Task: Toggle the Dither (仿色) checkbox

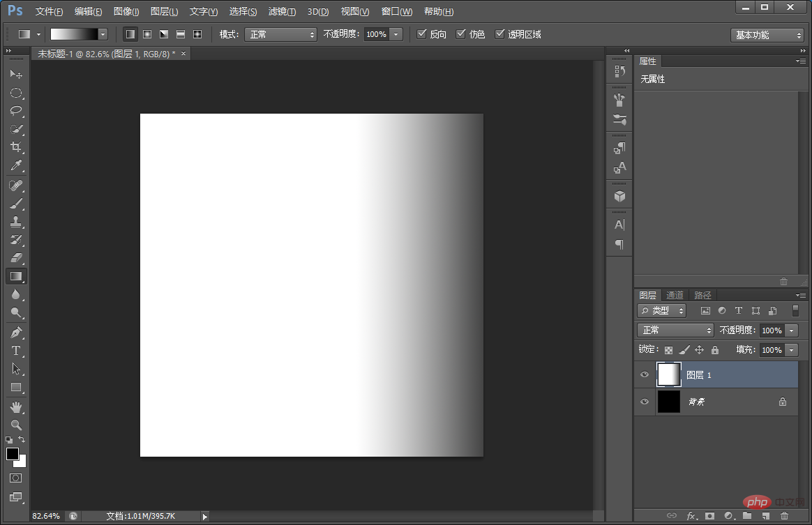Action: pyautogui.click(x=460, y=34)
